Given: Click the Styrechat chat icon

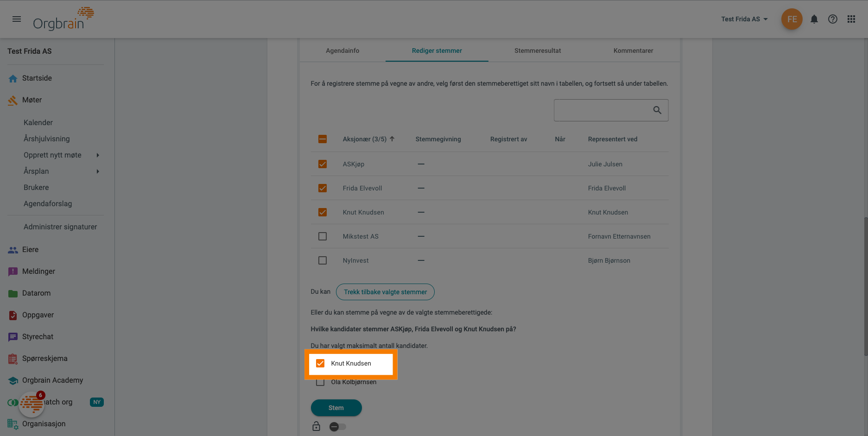Looking at the screenshot, I should click(x=13, y=337).
